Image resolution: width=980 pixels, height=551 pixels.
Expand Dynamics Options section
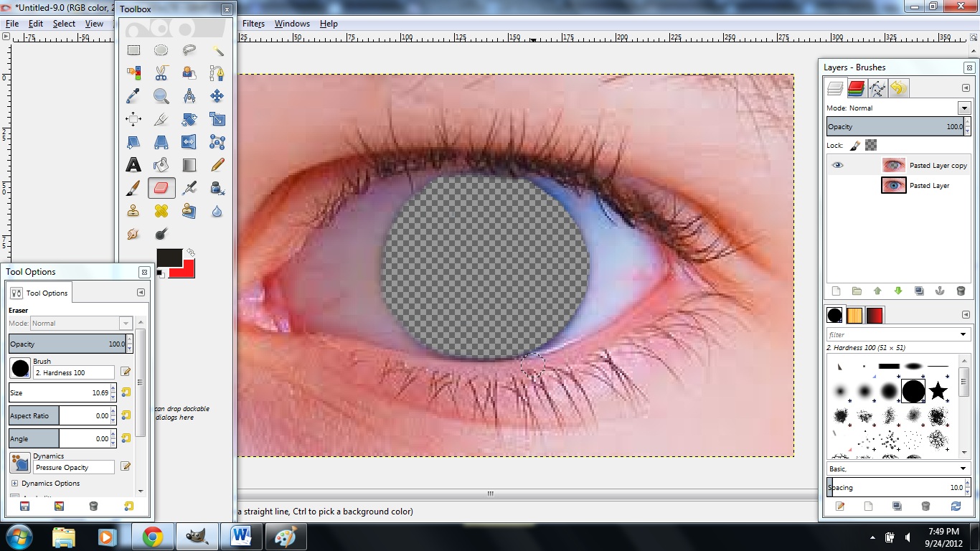(14, 484)
